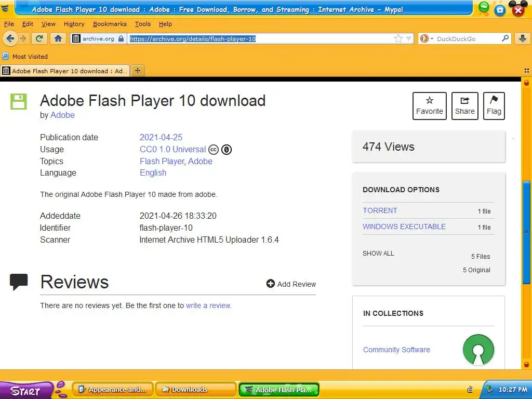Switch to Appearance and... taskbar window
This screenshot has height=399, width=532.
(113, 390)
